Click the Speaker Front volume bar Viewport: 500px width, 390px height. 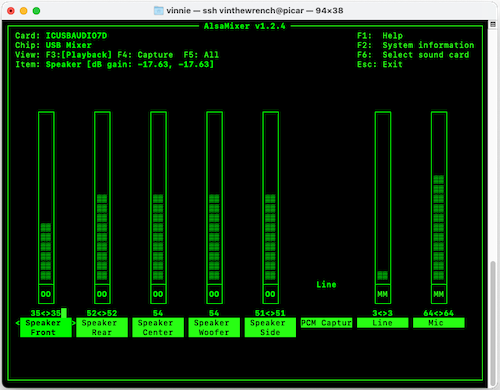coord(46,198)
